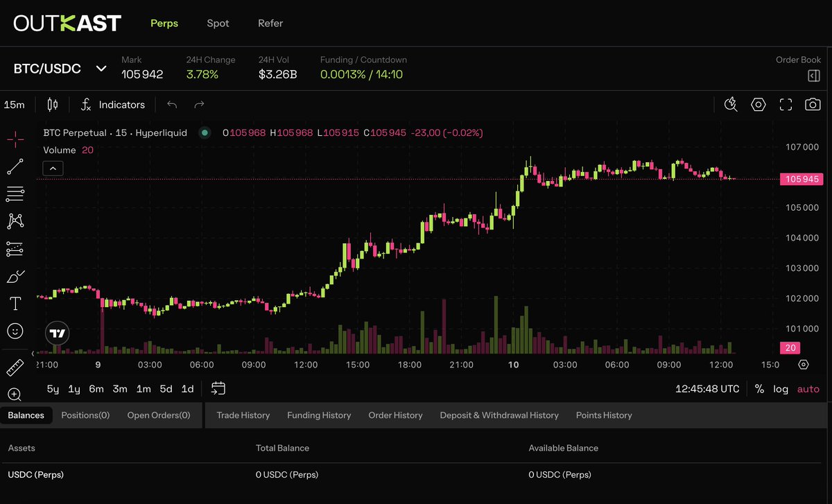
Task: Open the 15m timeframe selector
Action: coord(15,105)
